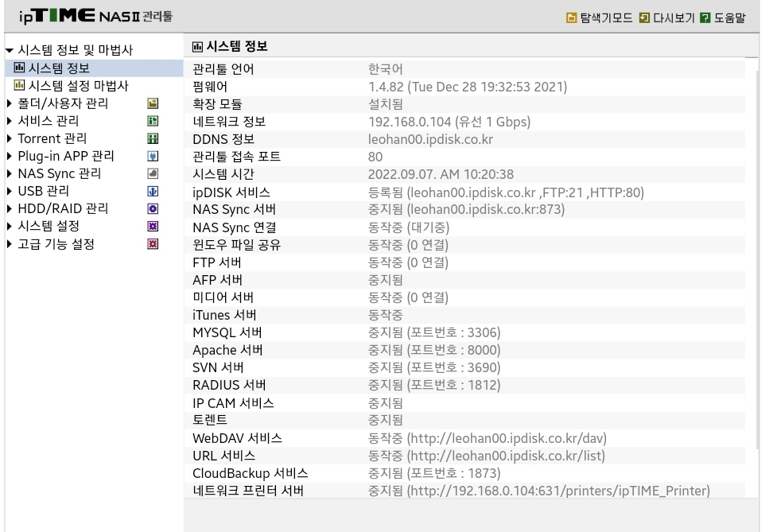Click the 도움말 link text
The width and height of the screenshot is (777, 532).
pos(729,18)
